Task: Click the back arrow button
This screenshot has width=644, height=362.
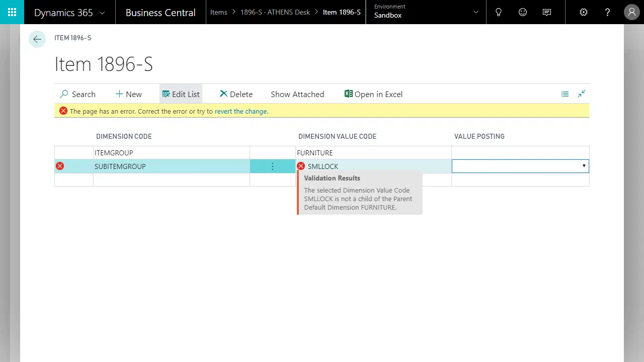Action: click(37, 39)
